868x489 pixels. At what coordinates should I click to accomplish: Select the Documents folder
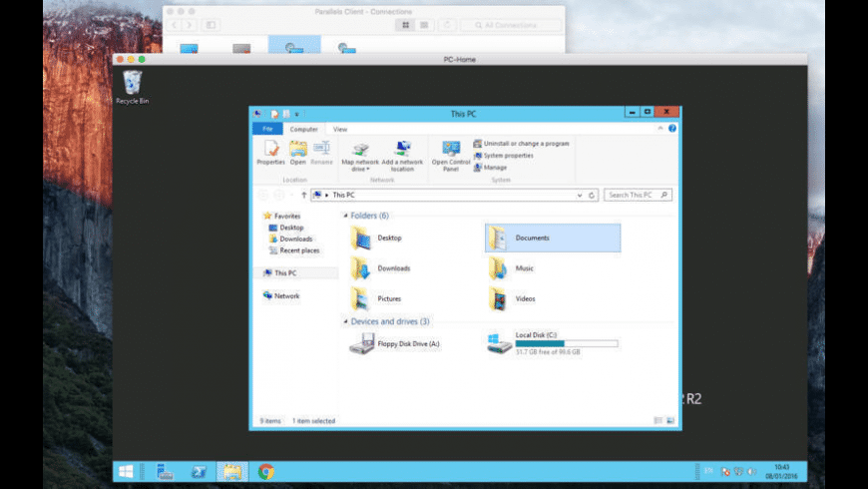553,239
